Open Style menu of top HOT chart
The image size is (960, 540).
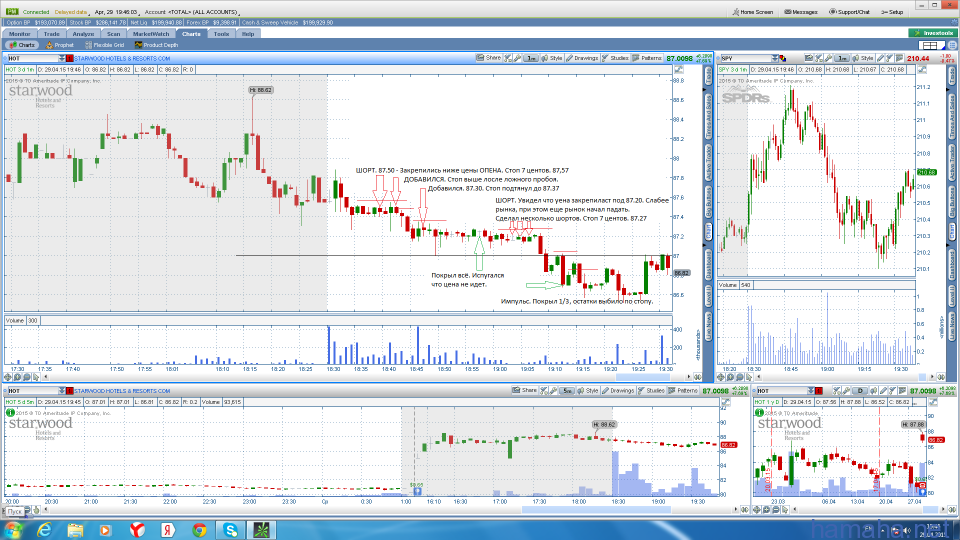tap(552, 58)
